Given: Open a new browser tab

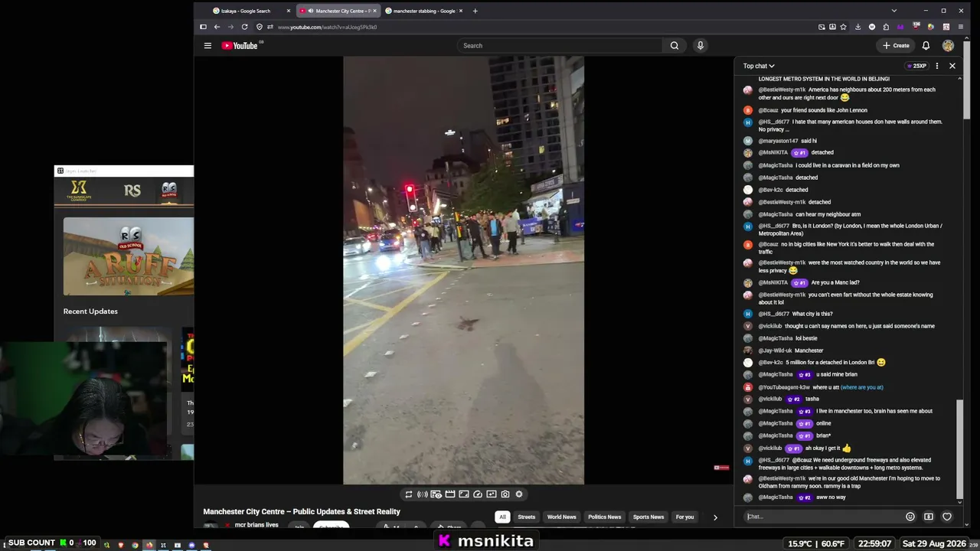Looking at the screenshot, I should click(x=475, y=11).
